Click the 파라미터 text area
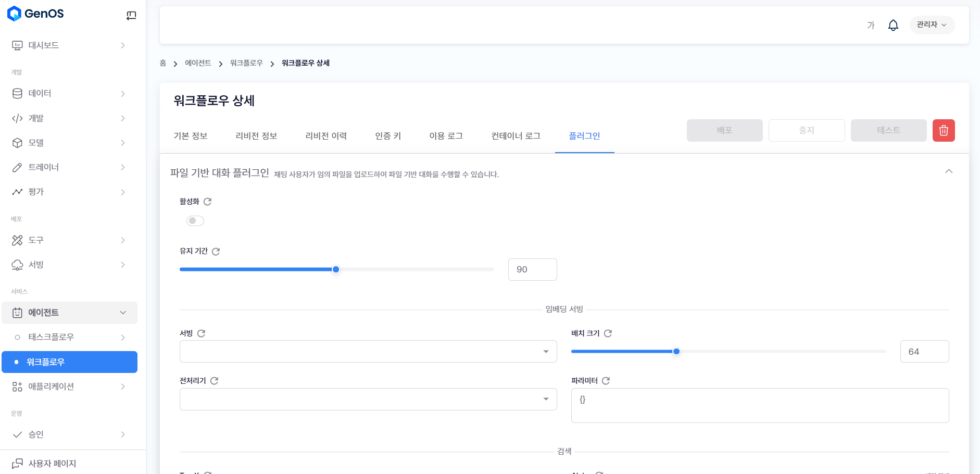Screen dimensions: 980x474 (x=759, y=405)
